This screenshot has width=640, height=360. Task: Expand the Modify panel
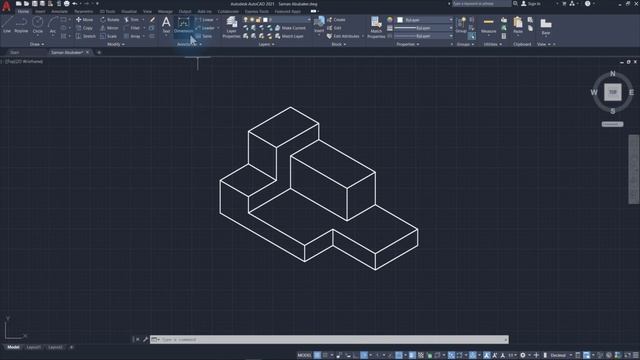coord(116,44)
